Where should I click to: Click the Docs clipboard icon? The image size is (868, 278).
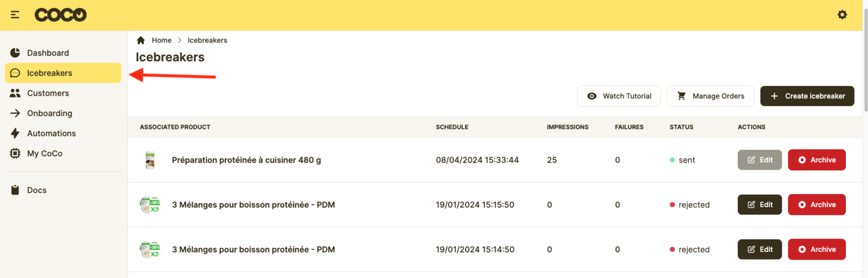tap(15, 190)
